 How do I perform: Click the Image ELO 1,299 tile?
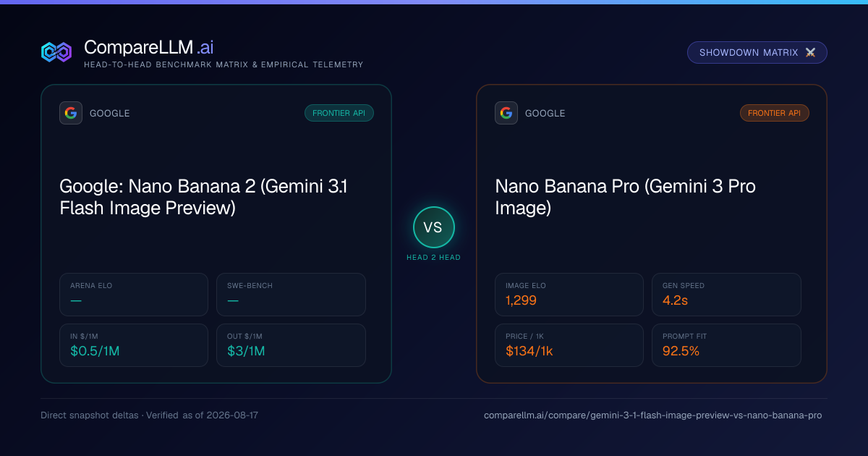pyautogui.click(x=569, y=295)
